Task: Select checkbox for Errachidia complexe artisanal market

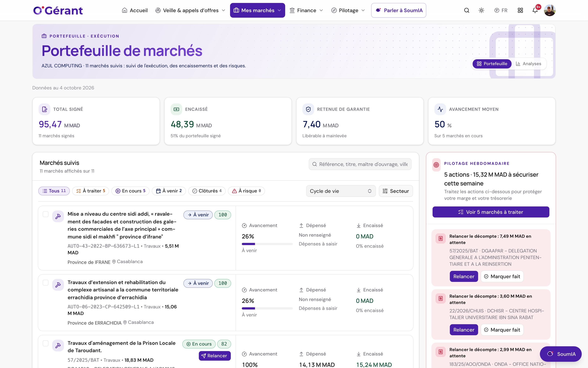Action: click(45, 283)
